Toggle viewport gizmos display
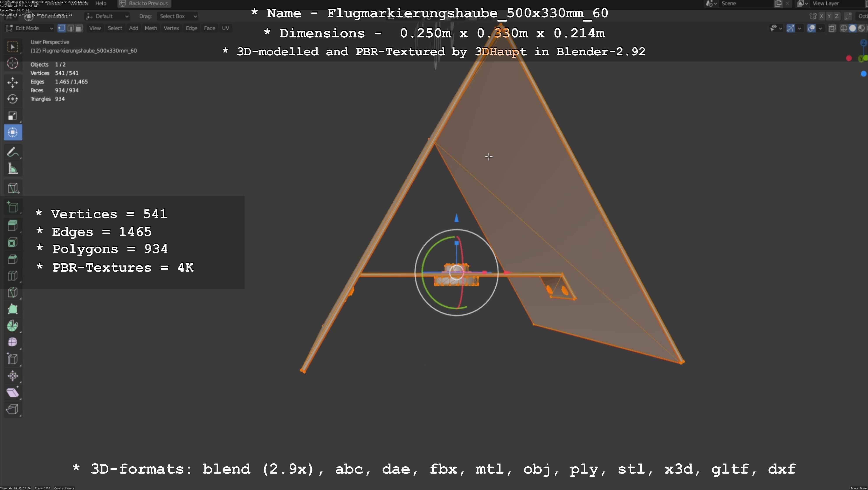Image resolution: width=868 pixels, height=490 pixels. (791, 28)
